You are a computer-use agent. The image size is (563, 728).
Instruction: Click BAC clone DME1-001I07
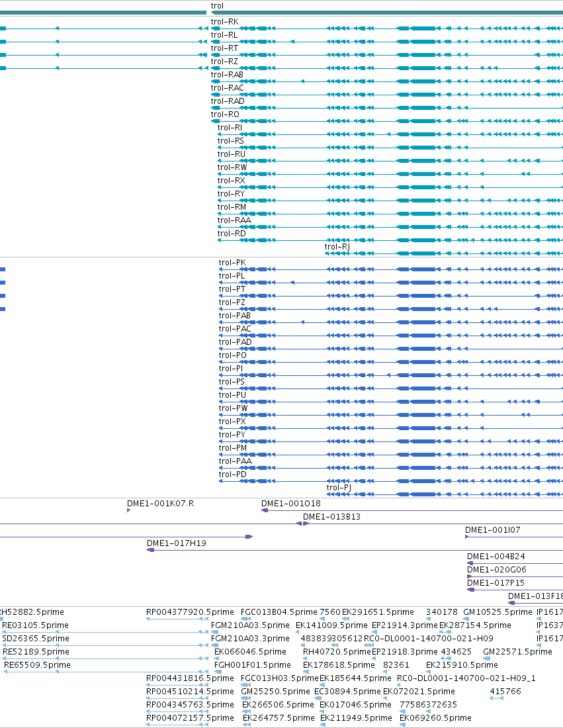click(x=492, y=529)
